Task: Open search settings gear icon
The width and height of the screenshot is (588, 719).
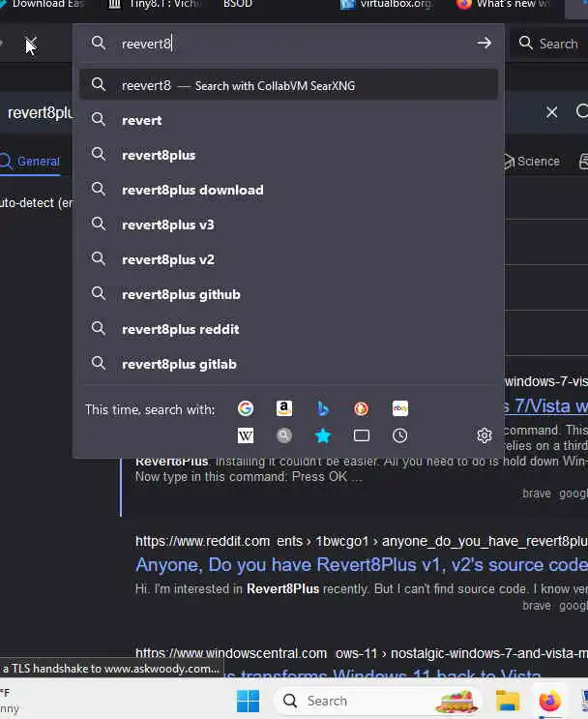Action: click(484, 435)
